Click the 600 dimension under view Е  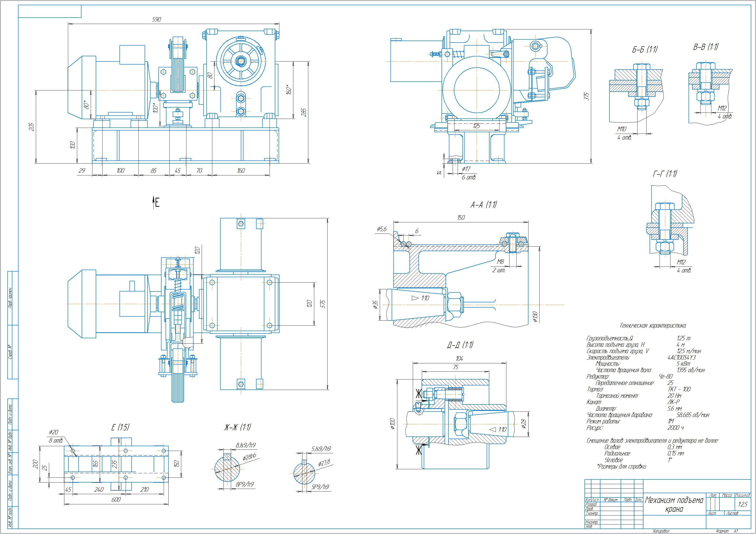point(116,499)
